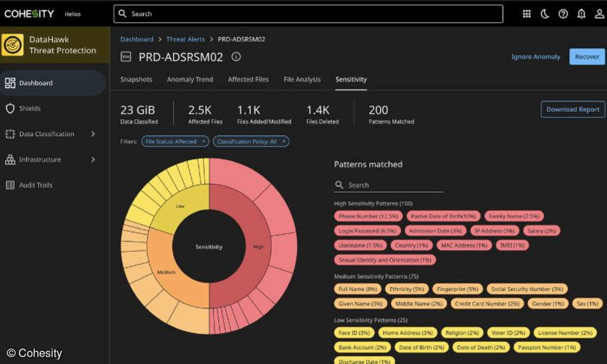Select the Home Address (3%) pattern chip
This screenshot has width=607, height=364.
tap(408, 333)
